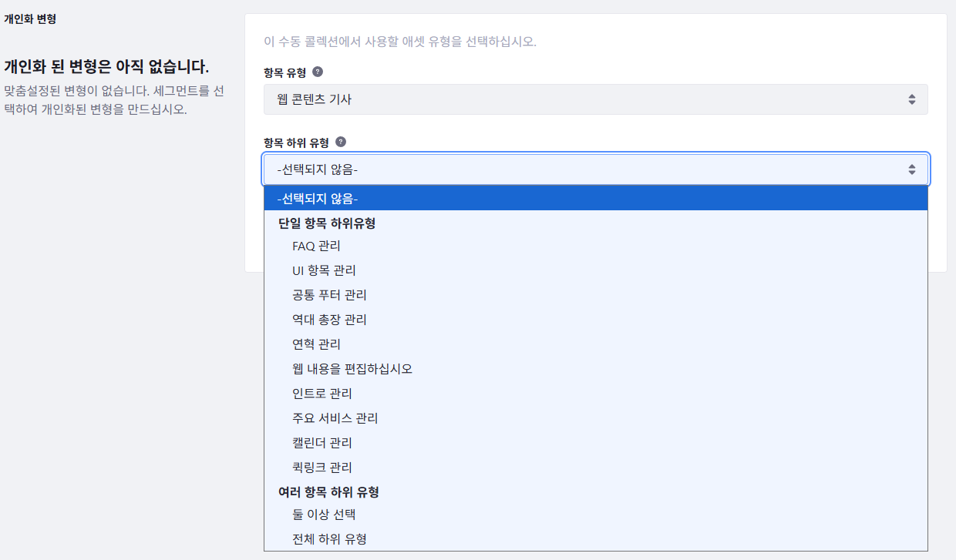Select 인트로 관리 subtype
The width and height of the screenshot is (956, 560).
click(x=322, y=394)
